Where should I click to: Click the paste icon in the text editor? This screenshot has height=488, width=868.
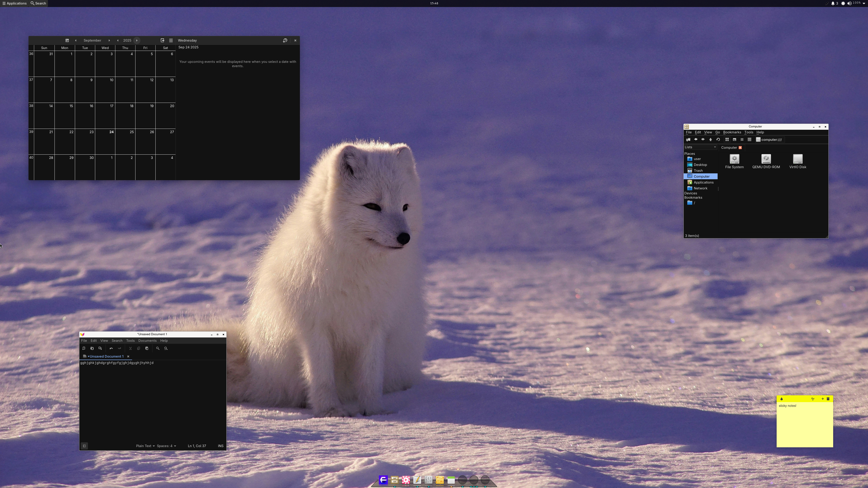click(147, 348)
